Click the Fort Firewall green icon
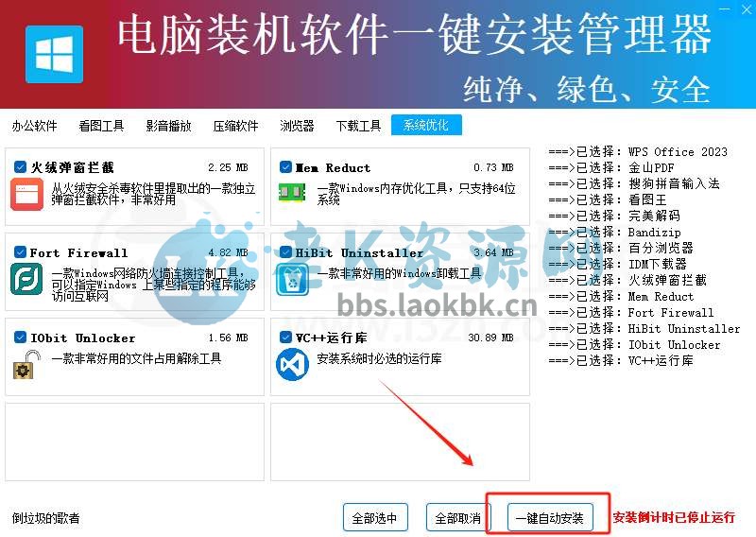 26,278
